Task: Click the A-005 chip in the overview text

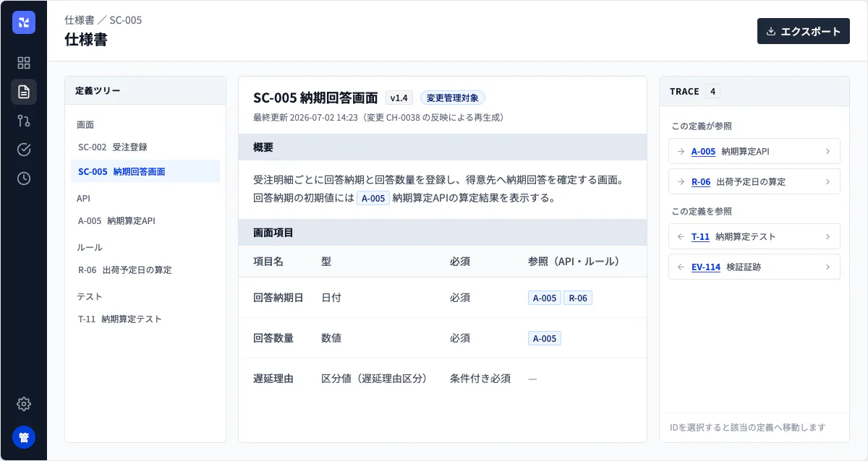Action: click(373, 198)
